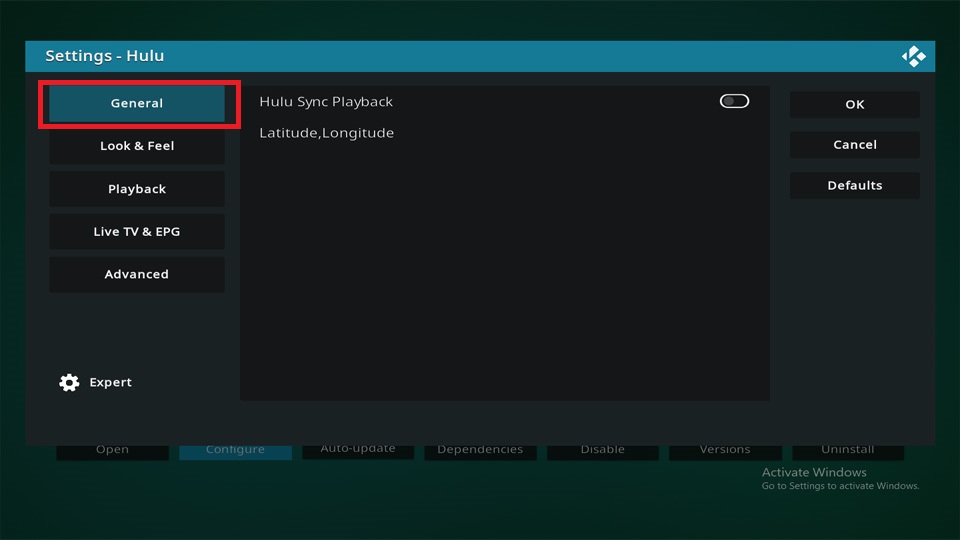This screenshot has height=540, width=960.
Task: Click the Expert settings level gear icon
Action: tap(69, 383)
